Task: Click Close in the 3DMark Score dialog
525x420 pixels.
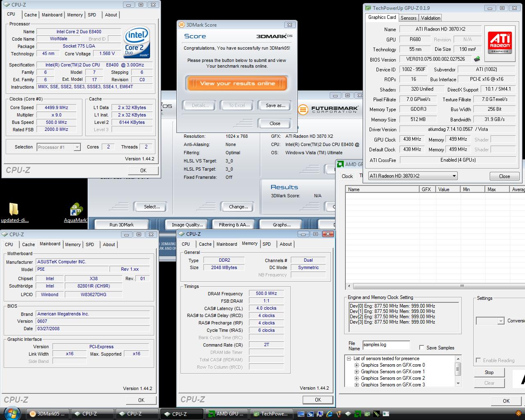Action: tap(275, 123)
